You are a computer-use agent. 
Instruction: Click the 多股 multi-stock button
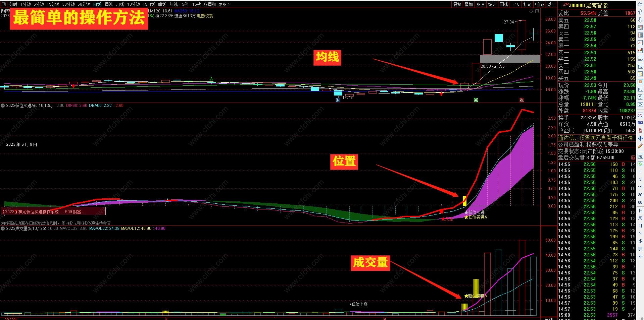click(x=480, y=4)
